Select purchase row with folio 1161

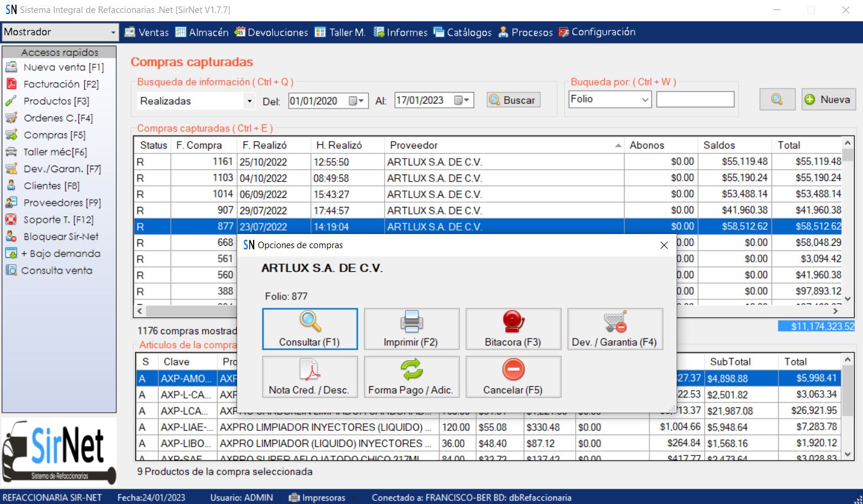[x=488, y=162]
